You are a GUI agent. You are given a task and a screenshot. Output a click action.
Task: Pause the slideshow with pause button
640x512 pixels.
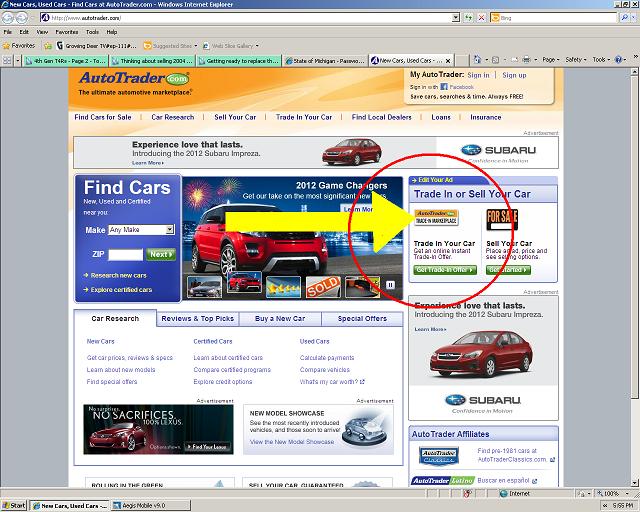[x=390, y=285]
